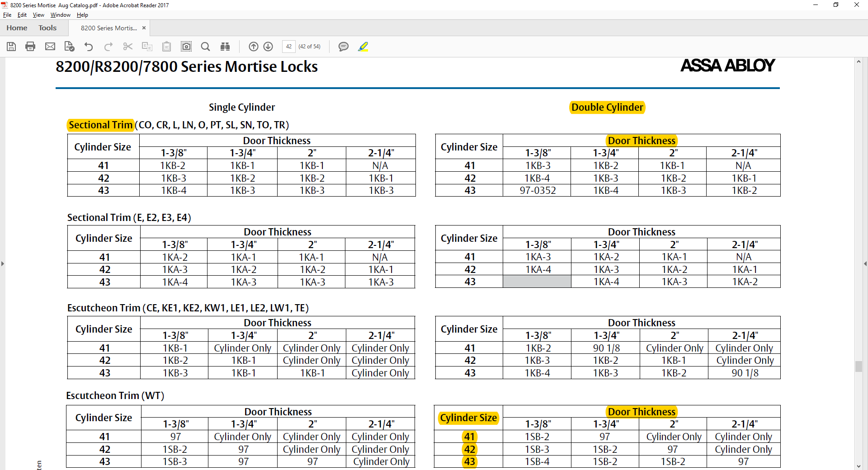Click the document search/convert icon next to email
This screenshot has height=470, width=868.
[69, 47]
